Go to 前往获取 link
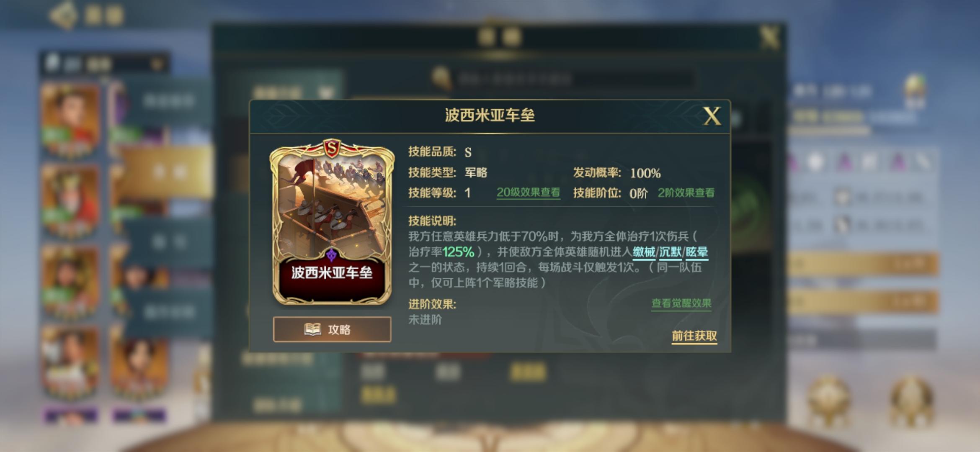The height and width of the screenshot is (452, 980). (694, 336)
